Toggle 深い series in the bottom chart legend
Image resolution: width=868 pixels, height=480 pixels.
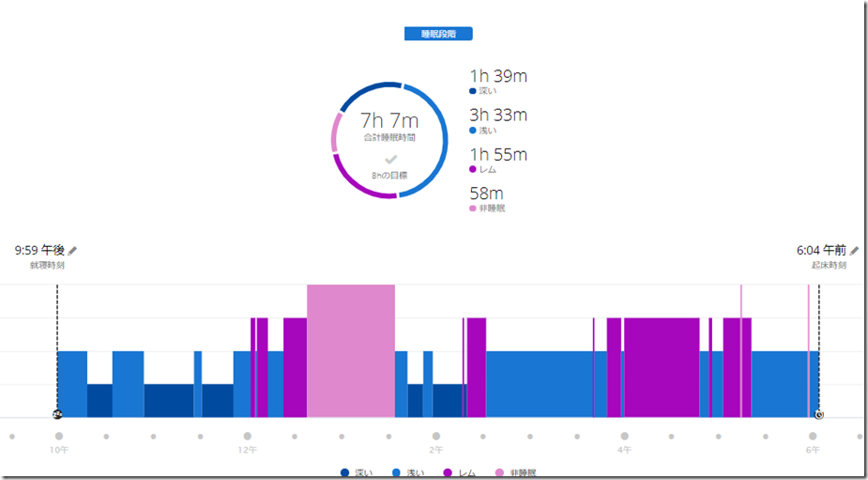click(x=356, y=473)
